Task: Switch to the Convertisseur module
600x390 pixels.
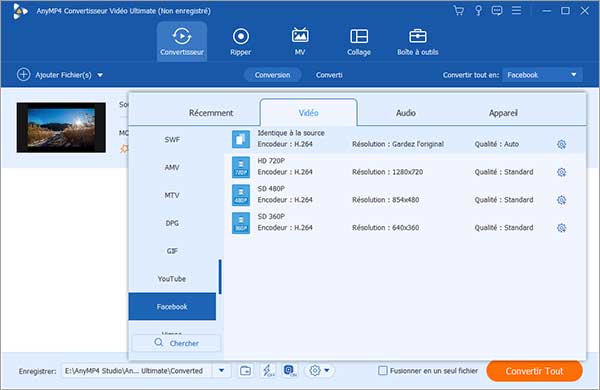Action: pos(182,41)
